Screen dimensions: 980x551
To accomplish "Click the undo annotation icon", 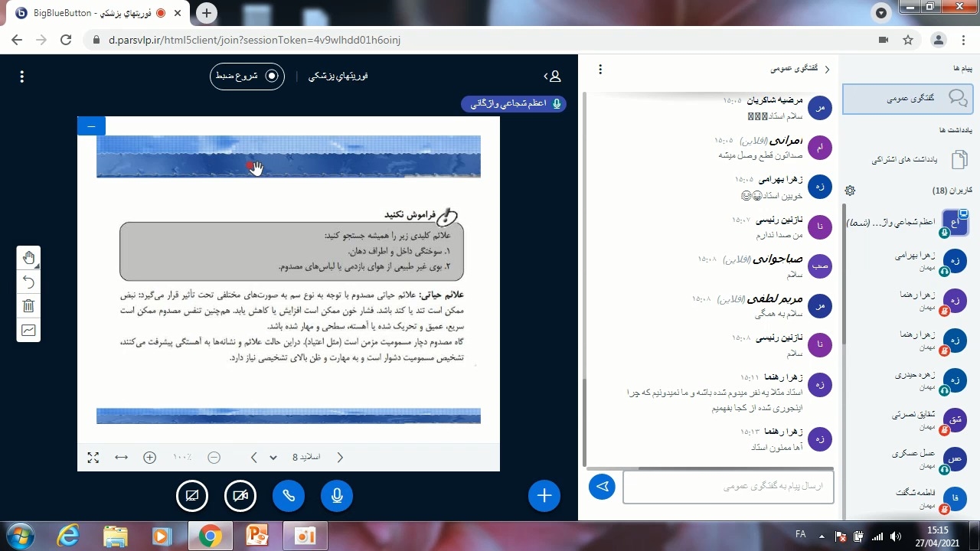I will [28, 282].
